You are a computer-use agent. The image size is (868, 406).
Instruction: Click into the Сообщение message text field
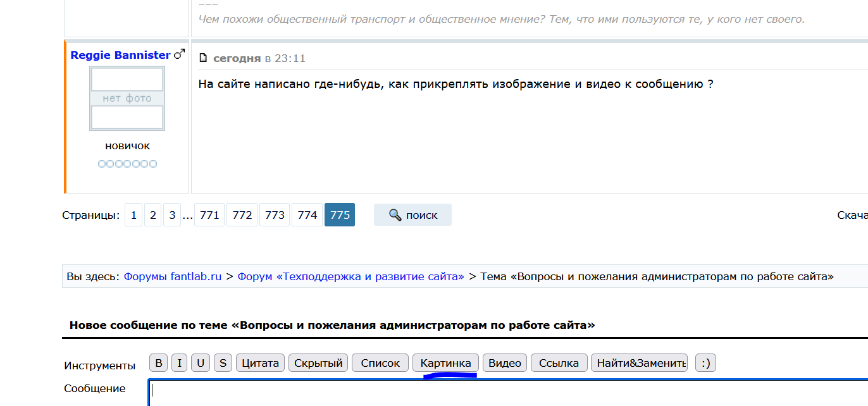(x=506, y=392)
